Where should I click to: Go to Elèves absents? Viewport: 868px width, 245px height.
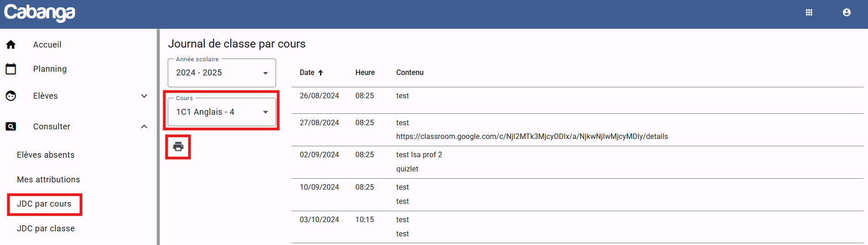46,155
